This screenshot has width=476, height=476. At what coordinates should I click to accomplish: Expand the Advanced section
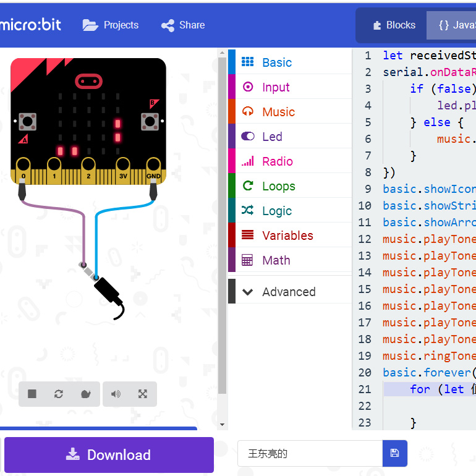pos(288,292)
